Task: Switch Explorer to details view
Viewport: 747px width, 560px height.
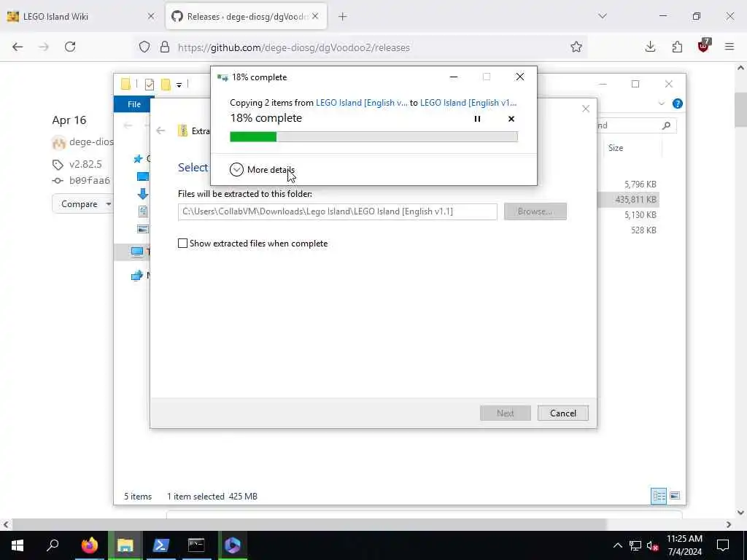Action: point(659,496)
